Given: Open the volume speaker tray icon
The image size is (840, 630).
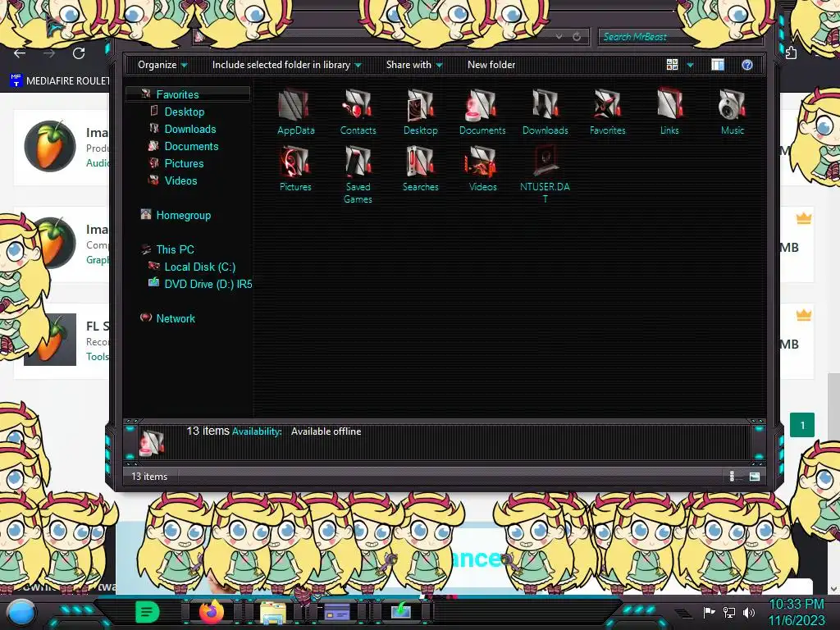Looking at the screenshot, I should pos(749,612).
